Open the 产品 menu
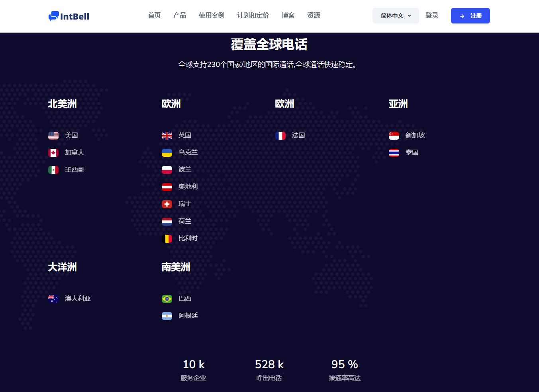This screenshot has height=392, width=539. coord(180,16)
